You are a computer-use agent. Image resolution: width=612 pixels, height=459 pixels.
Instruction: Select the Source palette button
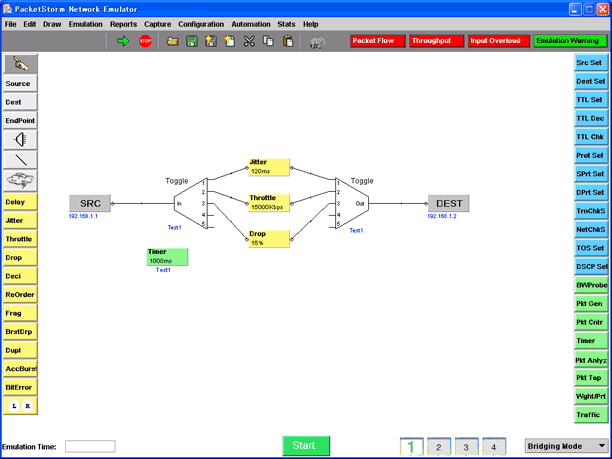pyautogui.click(x=21, y=84)
